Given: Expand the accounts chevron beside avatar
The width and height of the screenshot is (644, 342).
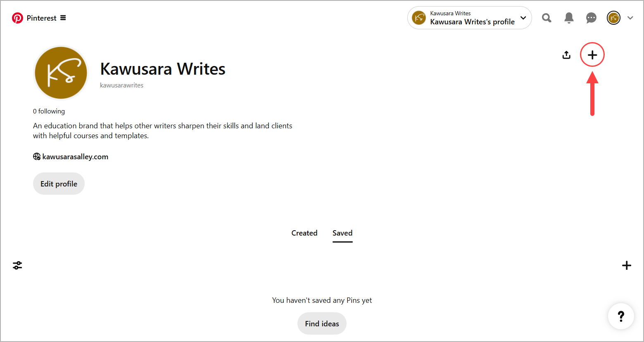Looking at the screenshot, I should (630, 18).
